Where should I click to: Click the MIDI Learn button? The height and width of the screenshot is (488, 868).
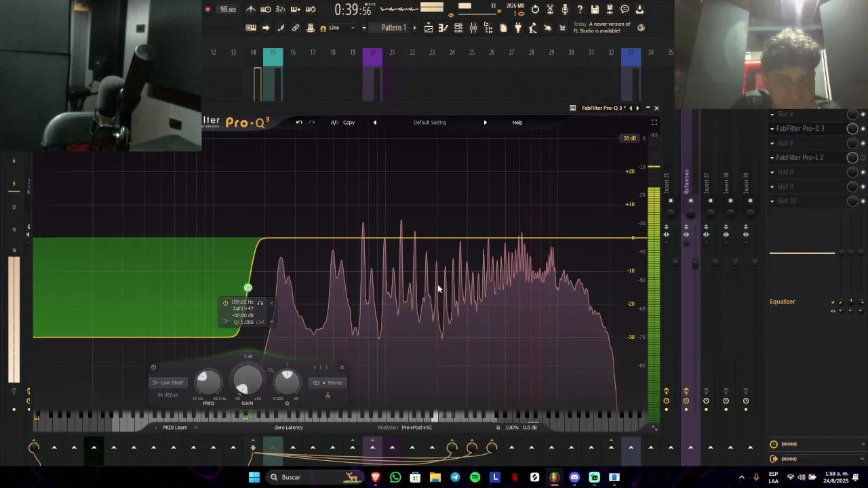pyautogui.click(x=175, y=428)
